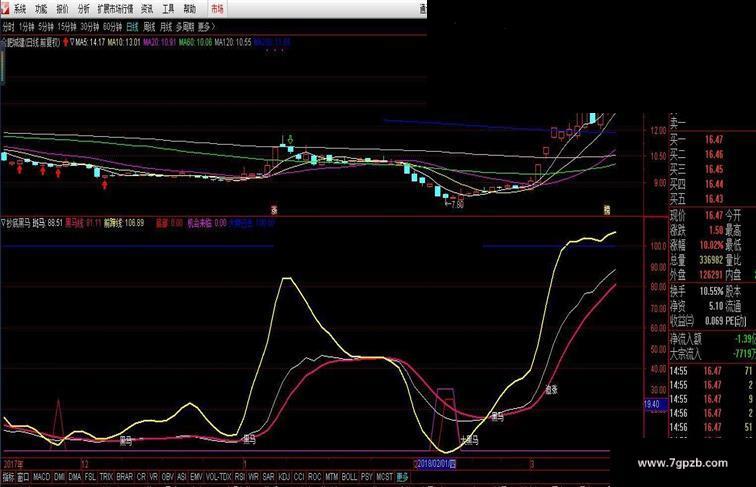Switch to the BOLL indicator
The image size is (756, 487).
pos(349,477)
